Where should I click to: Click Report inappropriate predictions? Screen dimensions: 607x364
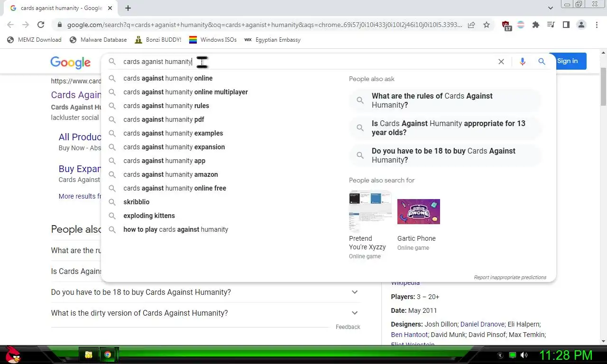(x=510, y=277)
